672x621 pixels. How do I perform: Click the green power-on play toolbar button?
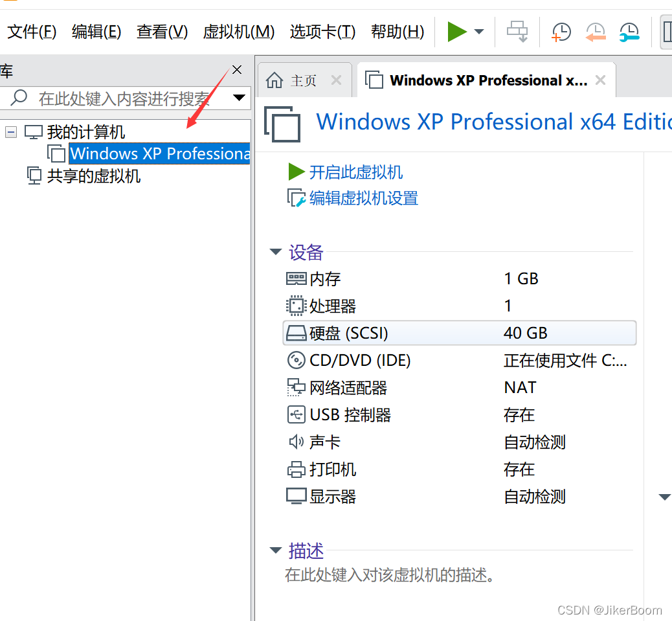click(456, 32)
